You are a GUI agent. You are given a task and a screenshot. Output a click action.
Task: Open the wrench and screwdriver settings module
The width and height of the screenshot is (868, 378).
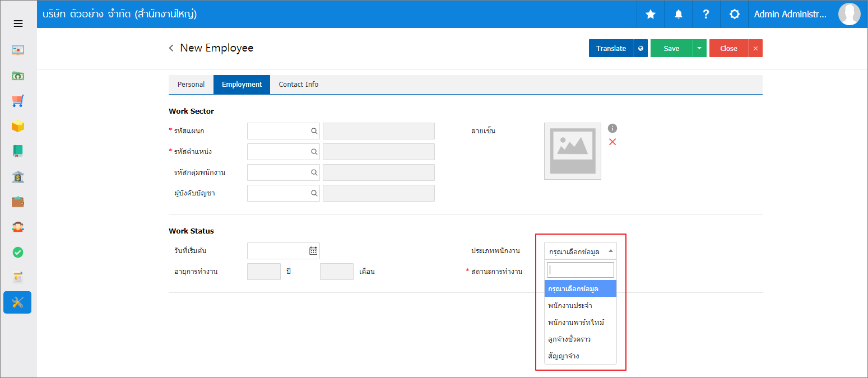coord(17,302)
